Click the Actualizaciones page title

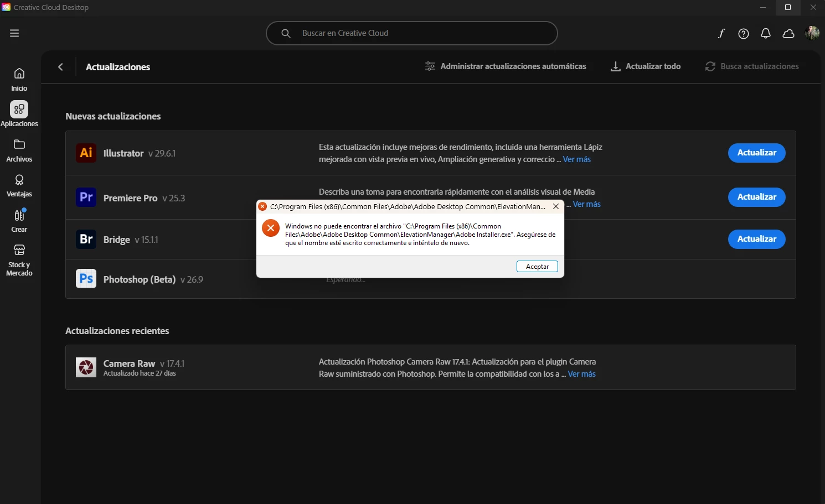point(118,67)
